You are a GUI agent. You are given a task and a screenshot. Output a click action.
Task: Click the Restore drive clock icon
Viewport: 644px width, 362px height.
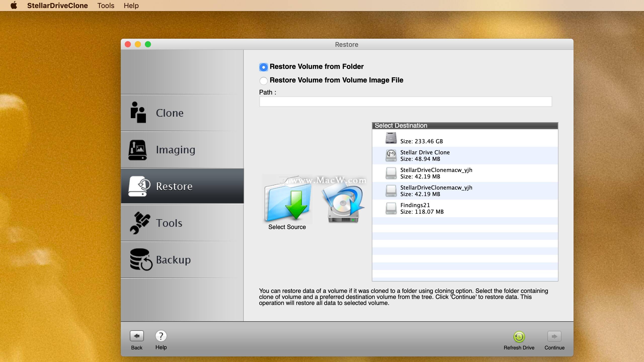pyautogui.click(x=139, y=186)
